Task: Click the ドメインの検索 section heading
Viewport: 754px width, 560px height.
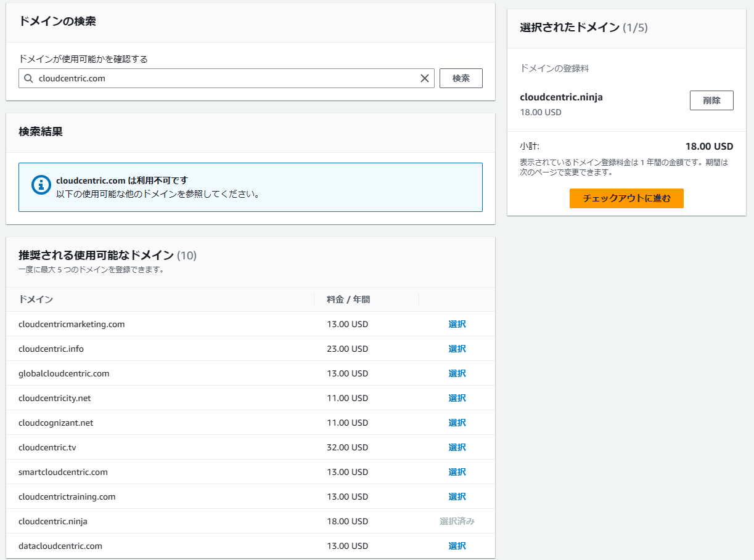Action: tap(57, 22)
